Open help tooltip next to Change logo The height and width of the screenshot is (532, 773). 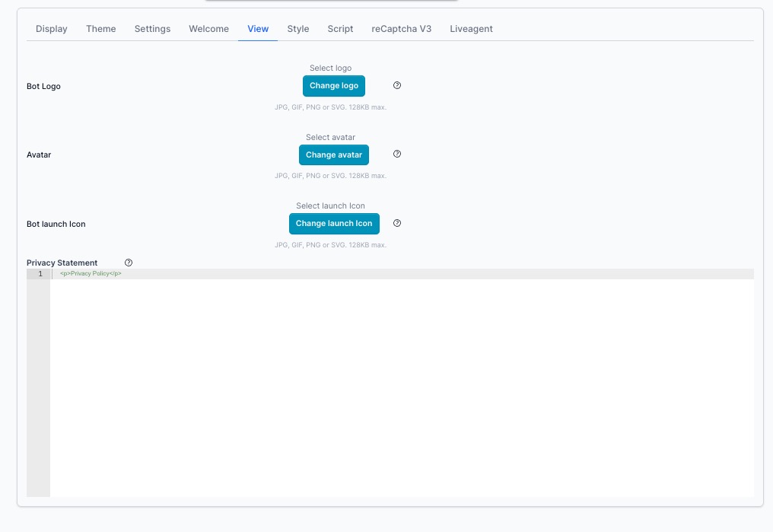pyautogui.click(x=396, y=85)
